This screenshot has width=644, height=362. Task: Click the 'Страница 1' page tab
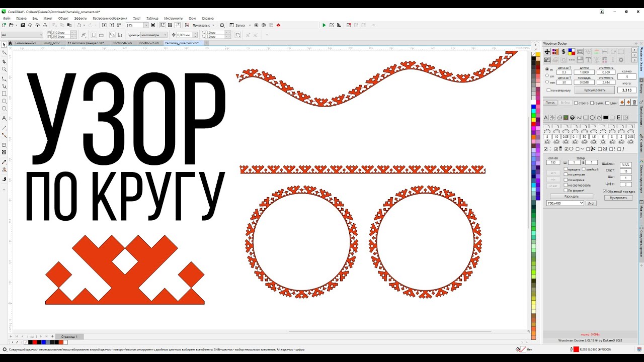[x=69, y=336]
